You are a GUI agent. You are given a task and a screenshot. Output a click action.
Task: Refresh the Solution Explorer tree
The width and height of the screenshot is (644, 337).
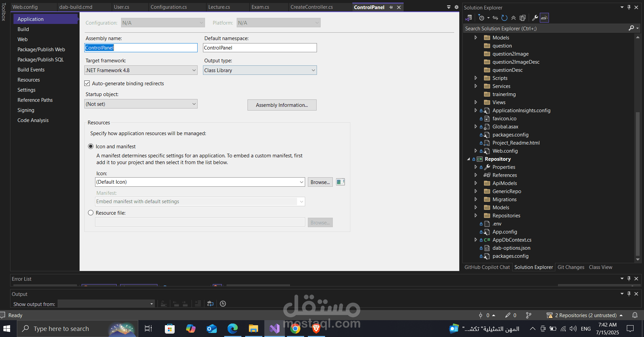(504, 18)
